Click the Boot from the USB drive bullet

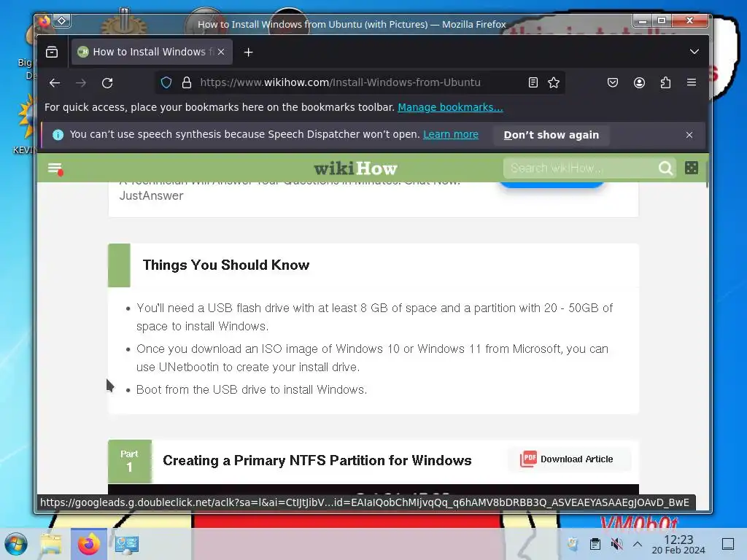(x=252, y=389)
